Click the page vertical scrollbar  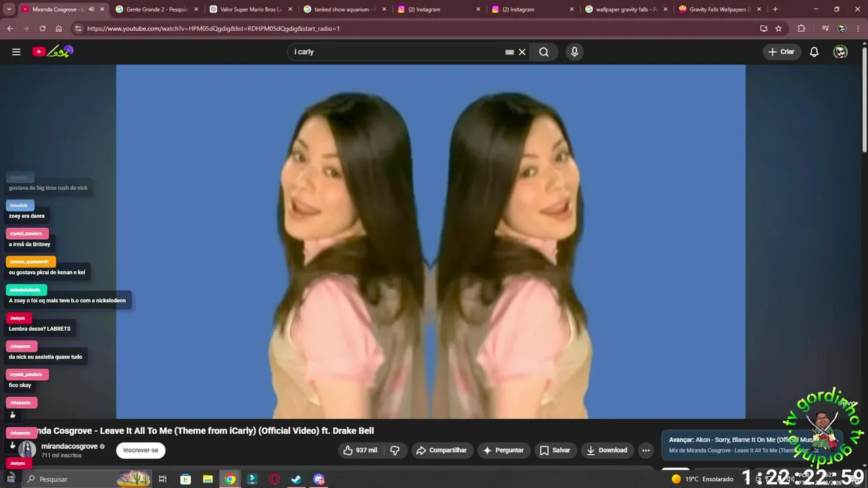pyautogui.click(x=864, y=98)
